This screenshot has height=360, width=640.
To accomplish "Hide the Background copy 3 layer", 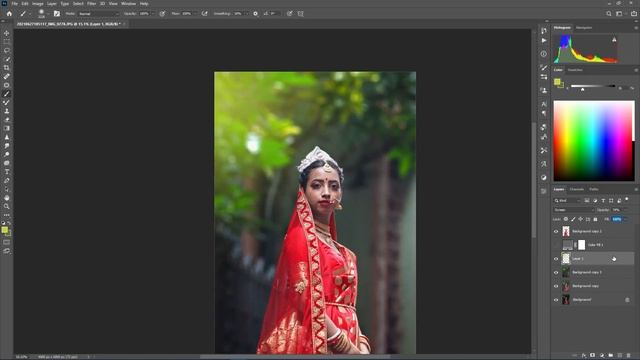I will (x=556, y=272).
